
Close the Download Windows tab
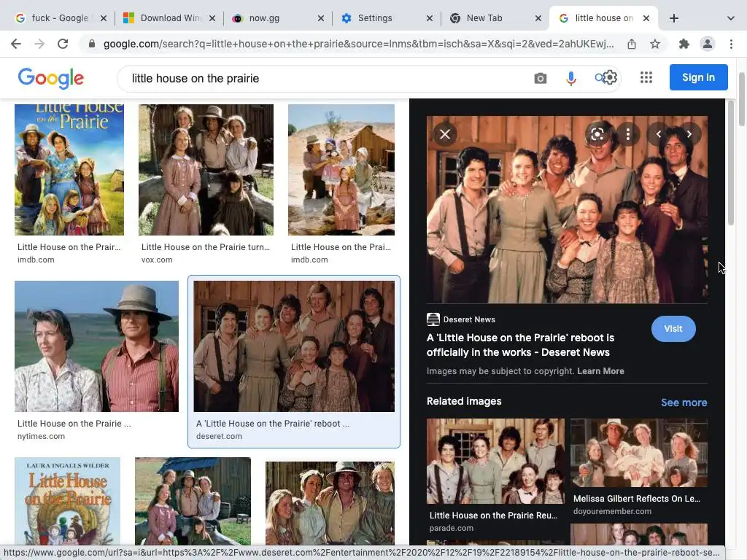point(212,18)
